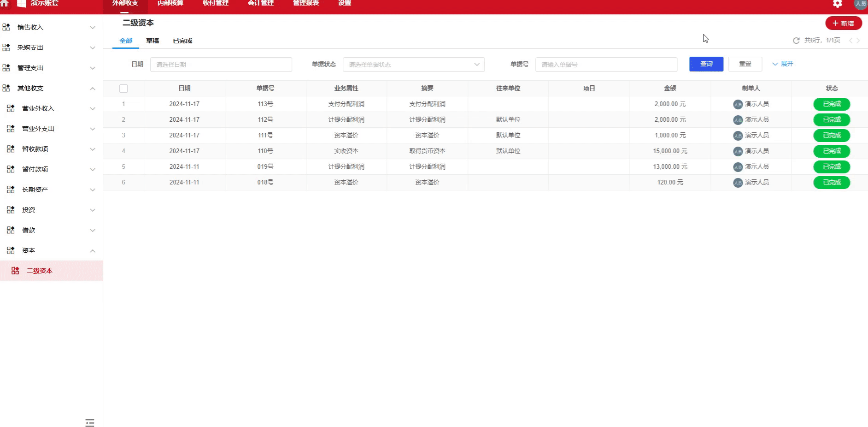The height and width of the screenshot is (427, 868).
Task: Open the 单据状态 dropdown
Action: [x=413, y=65]
